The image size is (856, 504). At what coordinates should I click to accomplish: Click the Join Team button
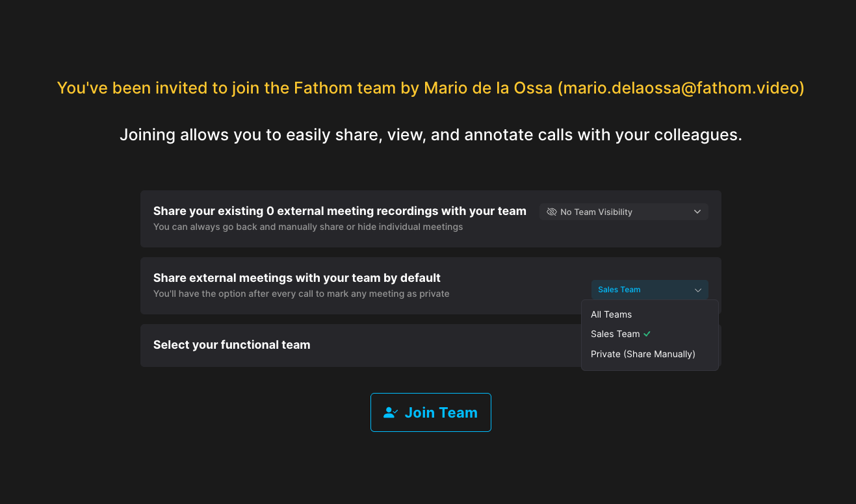click(430, 412)
